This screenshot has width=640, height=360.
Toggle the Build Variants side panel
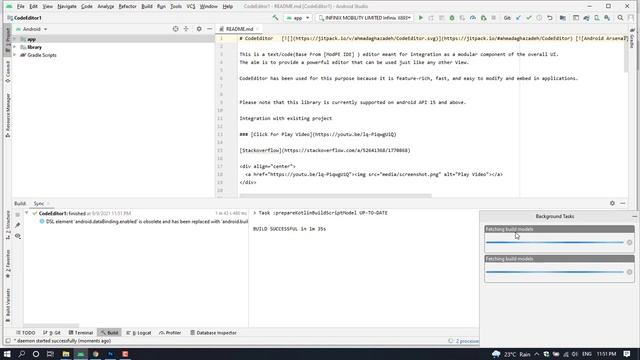tap(8, 305)
